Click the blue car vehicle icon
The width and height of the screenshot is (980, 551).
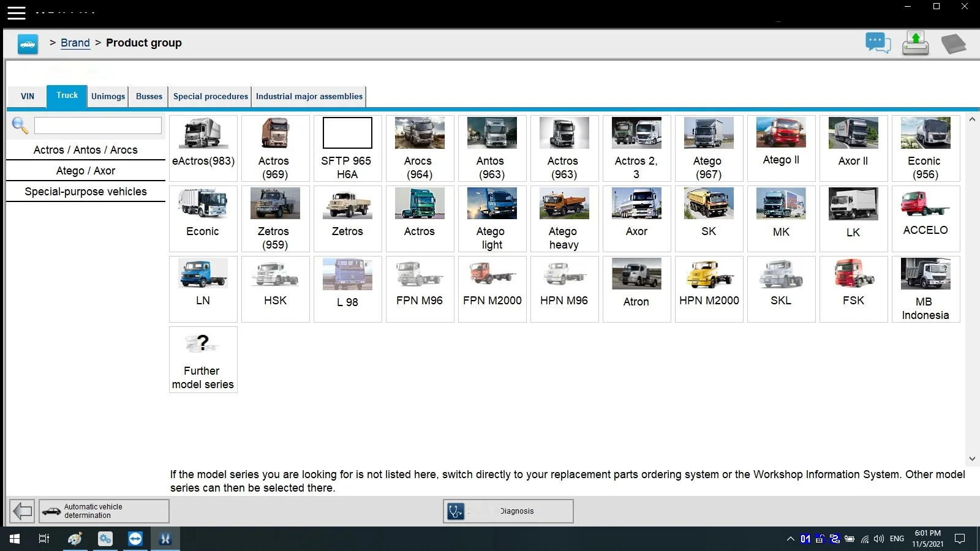pyautogui.click(x=28, y=44)
